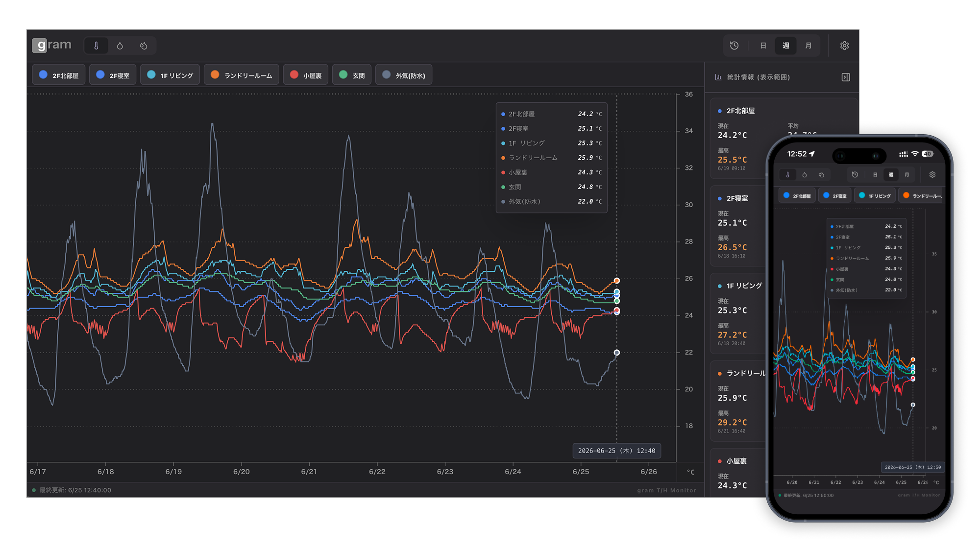Switch to the 月 (month) range tab
980x551 pixels.
[808, 46]
